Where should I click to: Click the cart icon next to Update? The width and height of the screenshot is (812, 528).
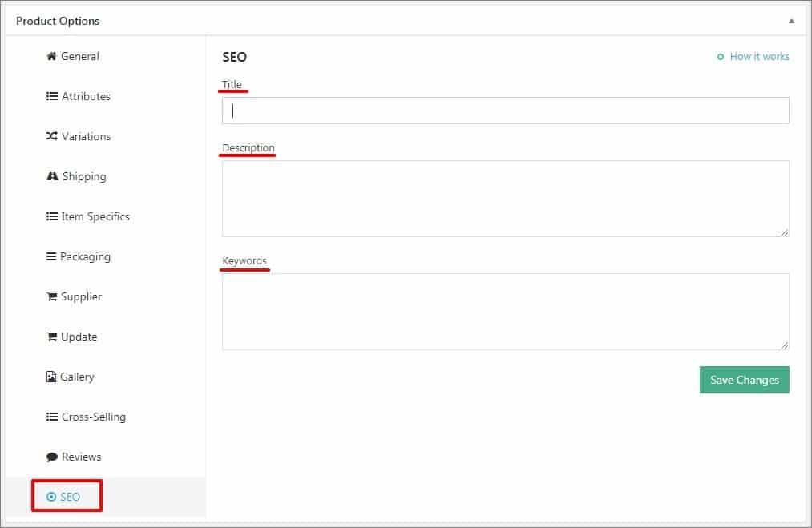pos(52,337)
